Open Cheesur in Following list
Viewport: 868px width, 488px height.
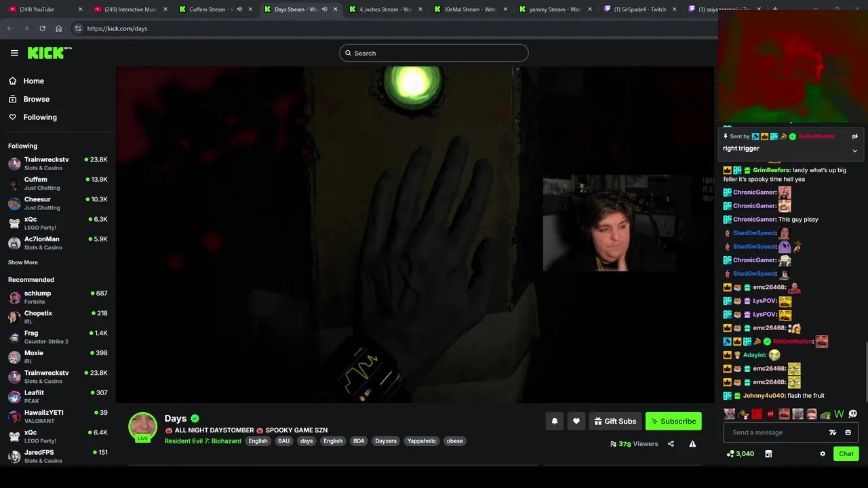(58, 203)
